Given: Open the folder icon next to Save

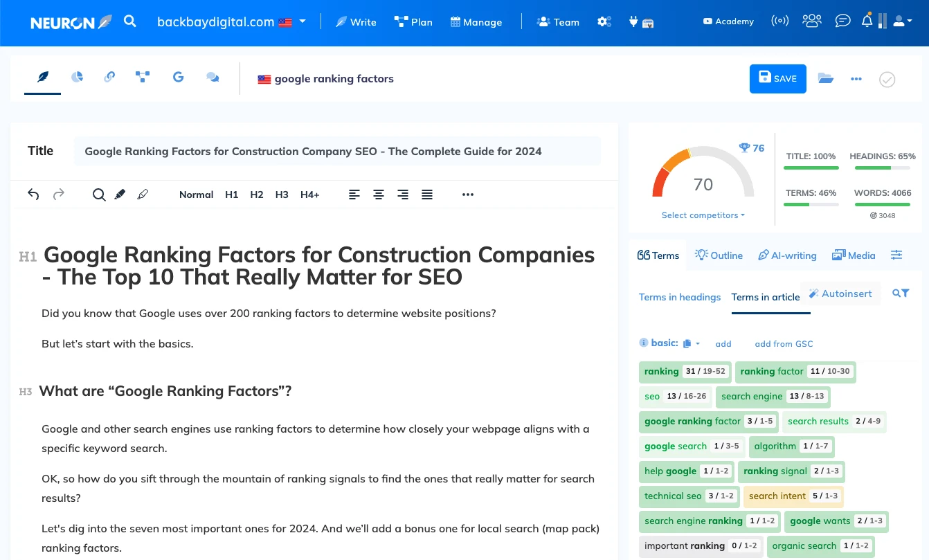Looking at the screenshot, I should pyautogui.click(x=825, y=79).
